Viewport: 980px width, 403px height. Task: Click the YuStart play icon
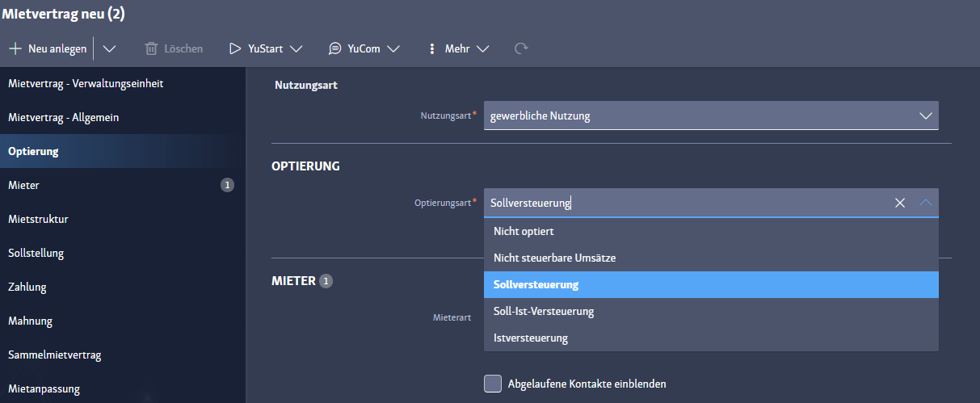[x=235, y=48]
